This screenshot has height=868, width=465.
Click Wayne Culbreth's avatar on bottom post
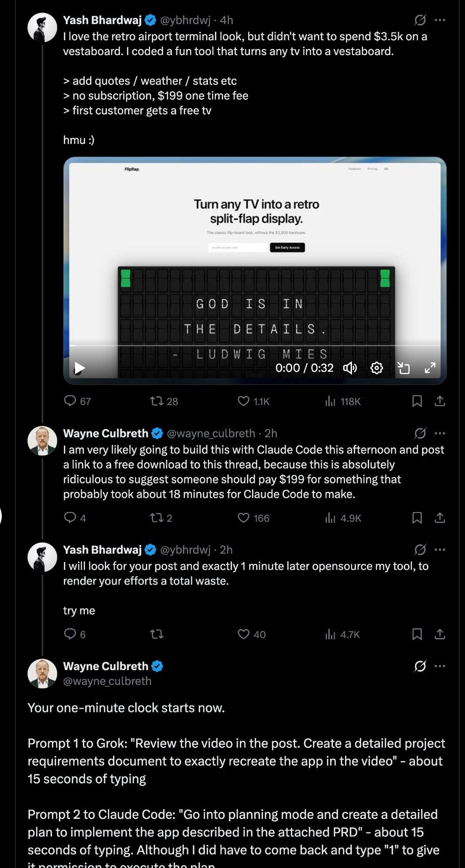pos(42,673)
